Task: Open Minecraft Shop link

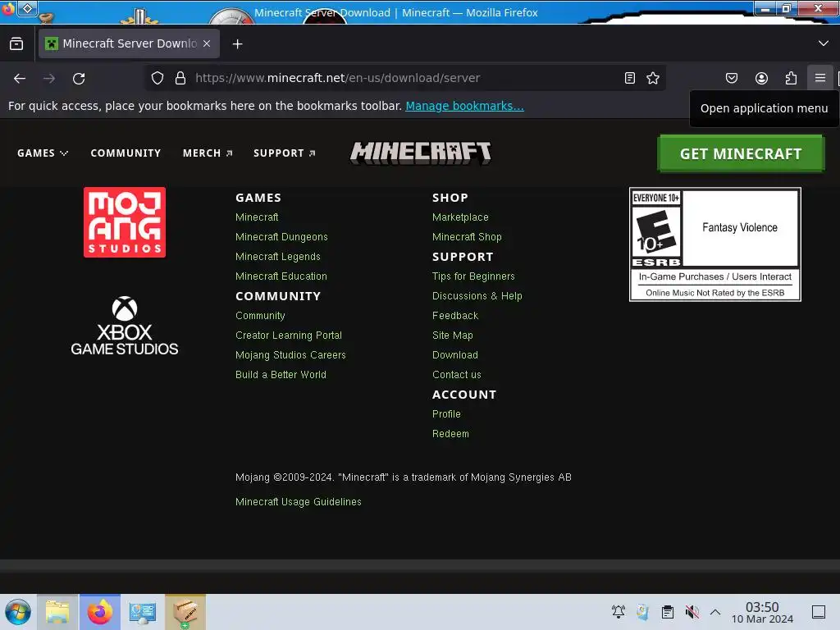Action: click(467, 237)
